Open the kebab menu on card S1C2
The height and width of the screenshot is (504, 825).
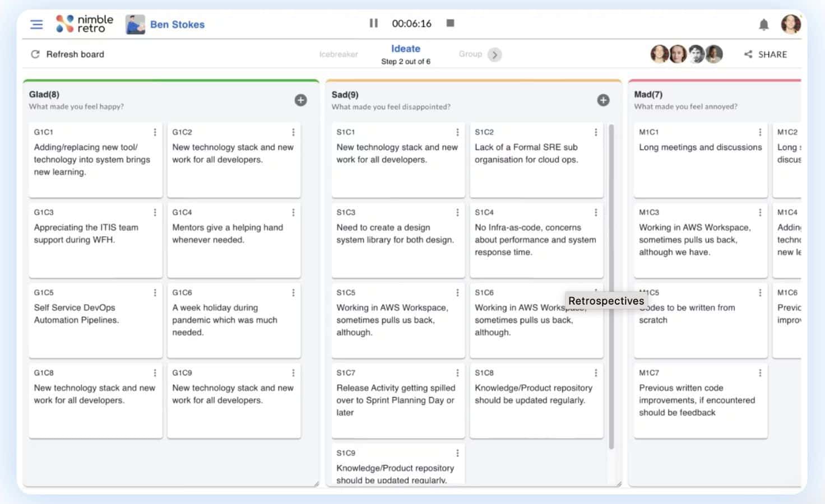click(596, 132)
